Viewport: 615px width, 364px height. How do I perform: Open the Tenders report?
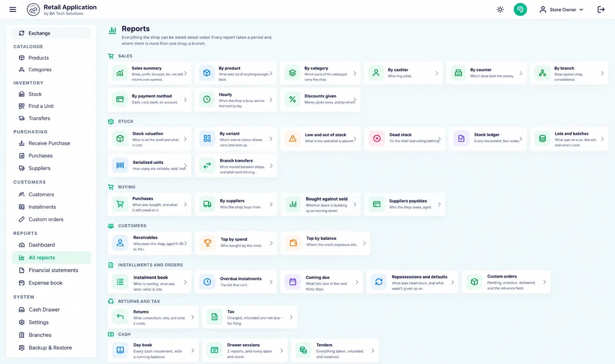(x=335, y=350)
